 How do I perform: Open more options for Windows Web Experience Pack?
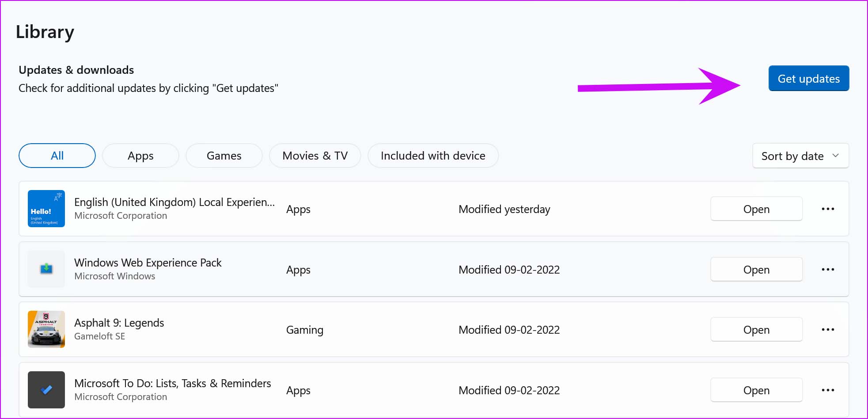(828, 269)
